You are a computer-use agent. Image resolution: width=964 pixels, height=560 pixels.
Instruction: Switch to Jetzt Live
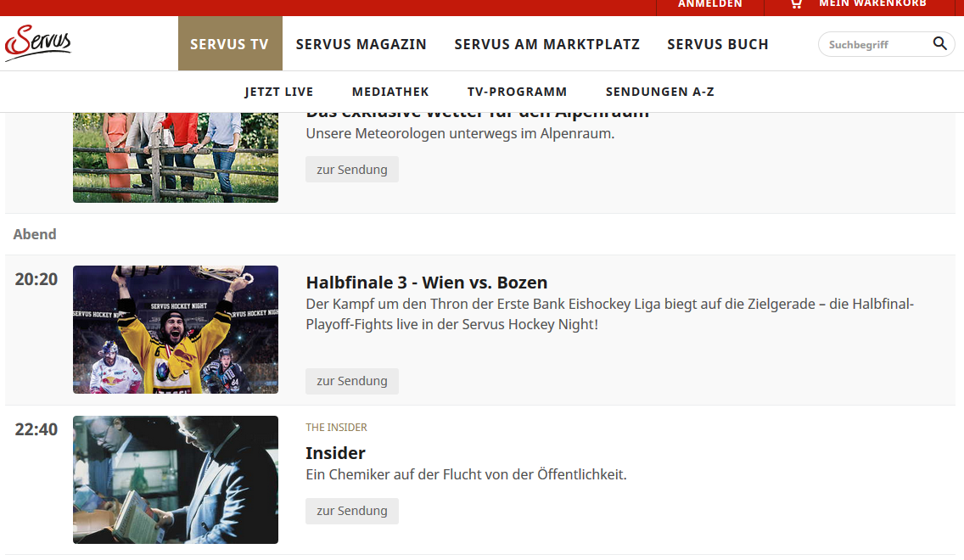tap(278, 92)
